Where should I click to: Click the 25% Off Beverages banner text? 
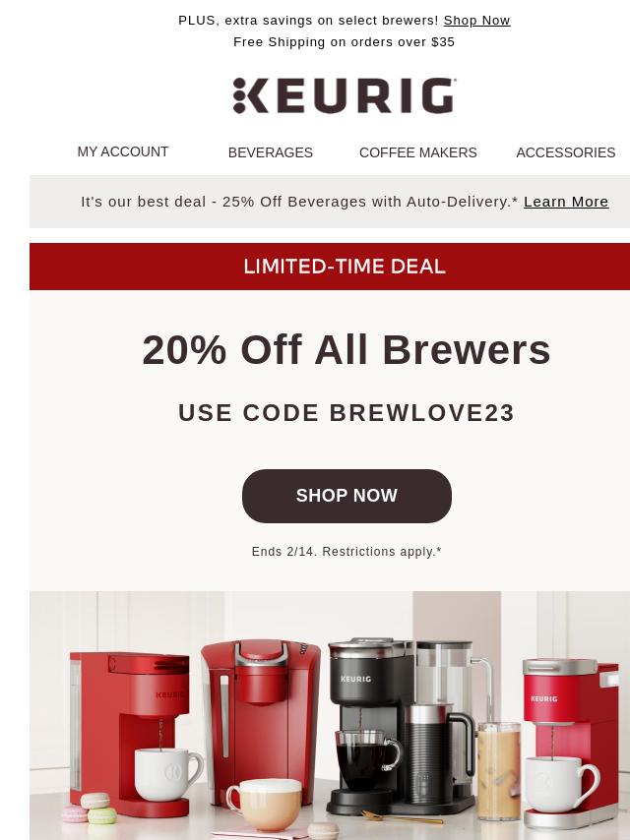(299, 202)
